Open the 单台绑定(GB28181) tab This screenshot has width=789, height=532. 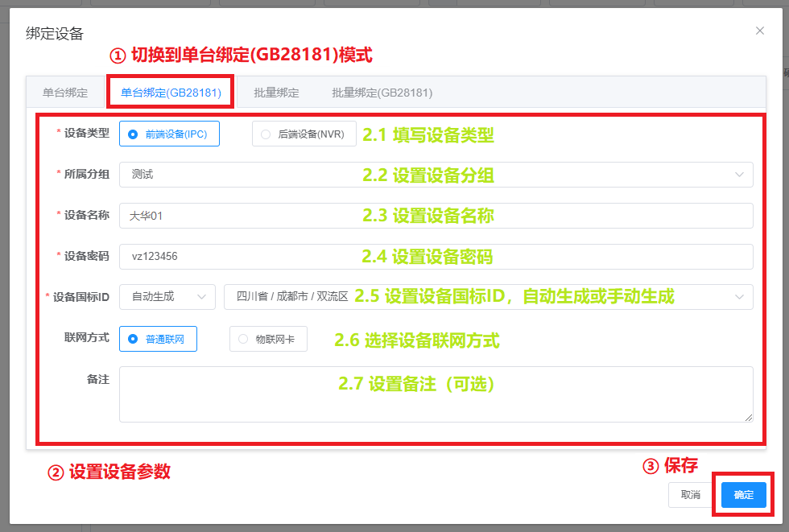pos(171,93)
